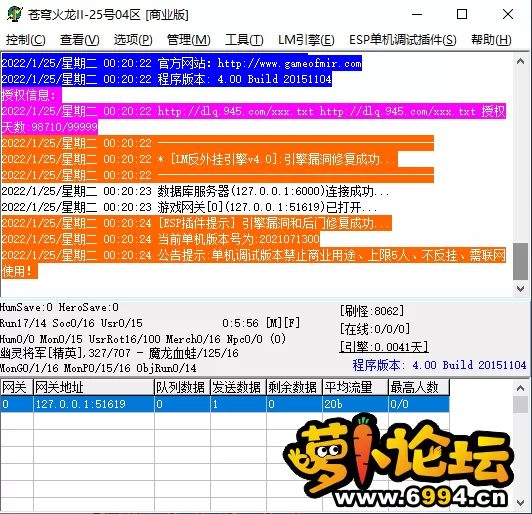532x514 pixels.
Task: Open the LM引擎(E) menu
Action: (x=306, y=40)
